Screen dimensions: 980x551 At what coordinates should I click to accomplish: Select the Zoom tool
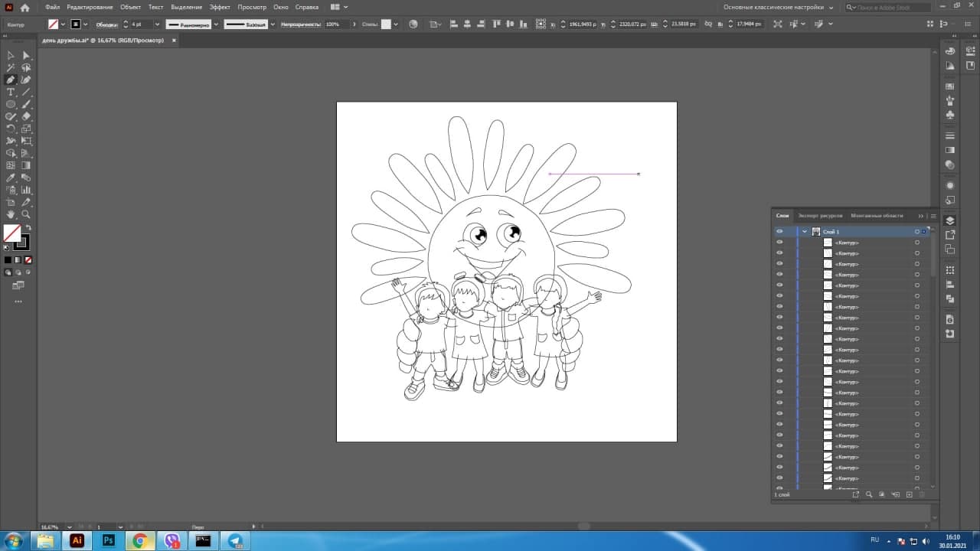(26, 214)
